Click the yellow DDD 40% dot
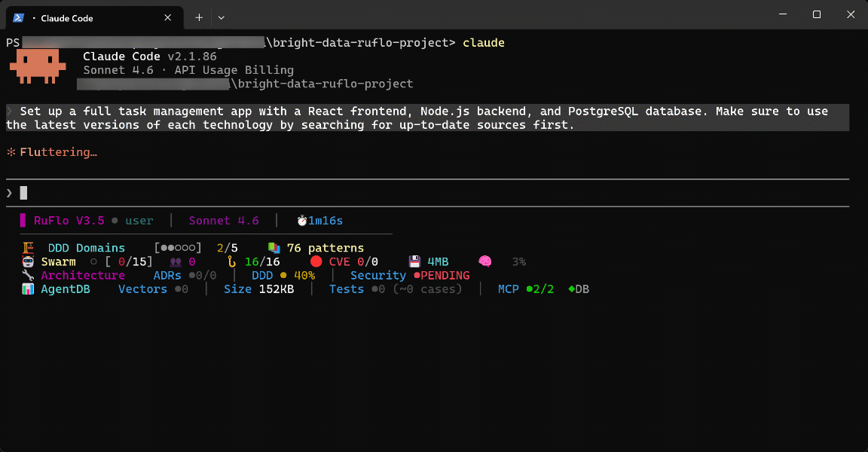This screenshot has height=452, width=868. point(282,275)
